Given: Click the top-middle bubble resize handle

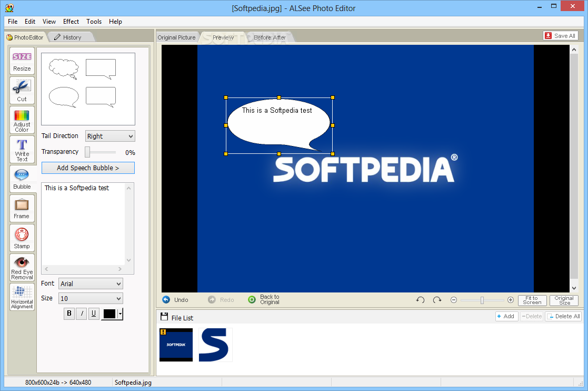Looking at the screenshot, I should tap(279, 97).
